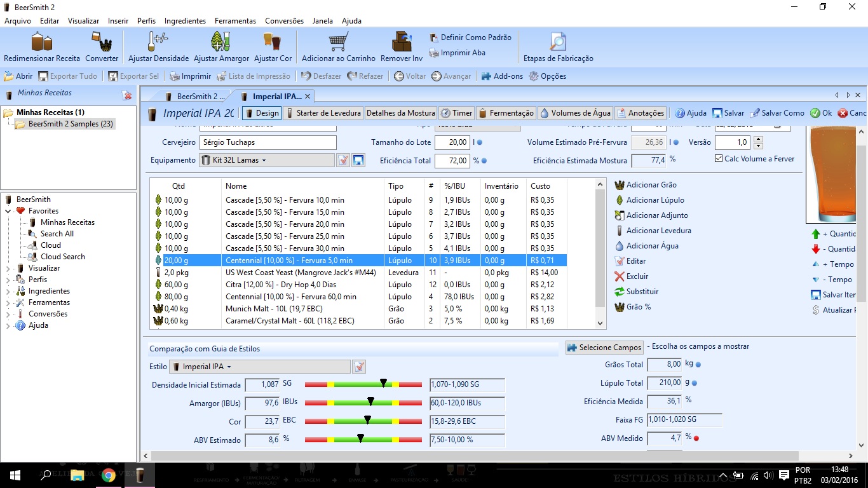This screenshot has width=868, height=488.
Task: Click Imprimir in secondary toolbar
Action: [190, 76]
